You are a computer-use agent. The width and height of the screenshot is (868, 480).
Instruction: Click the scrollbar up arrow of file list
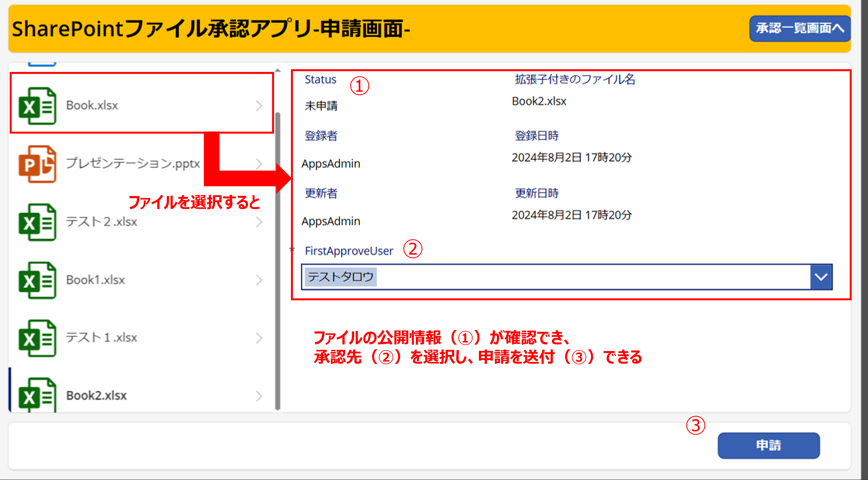[x=278, y=70]
